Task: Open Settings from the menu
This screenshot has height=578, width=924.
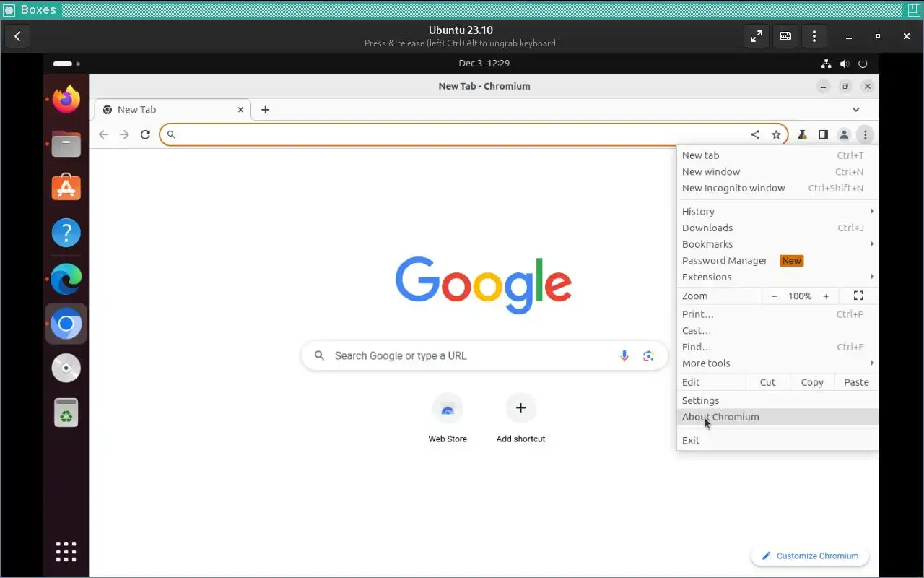Action: click(x=777, y=400)
